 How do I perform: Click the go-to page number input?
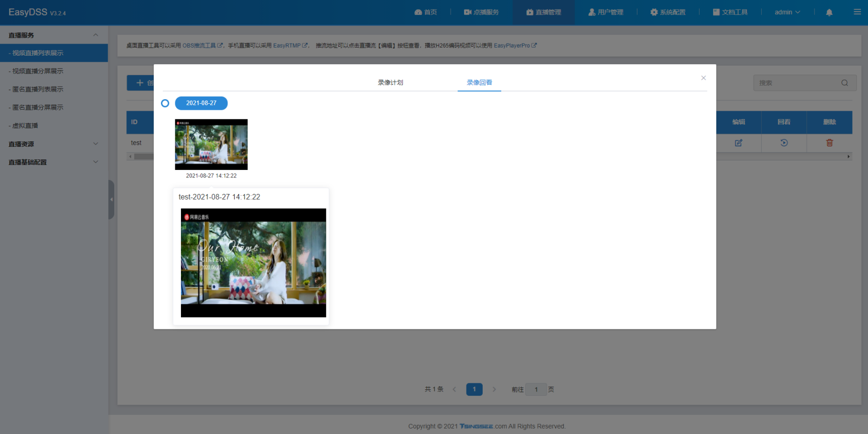tap(536, 389)
